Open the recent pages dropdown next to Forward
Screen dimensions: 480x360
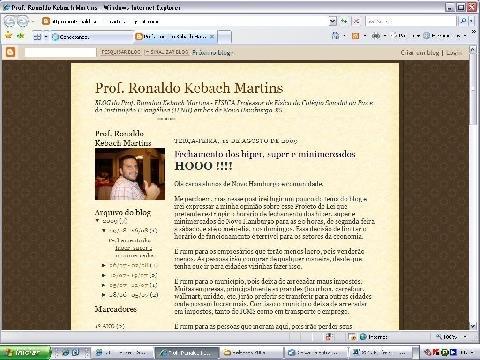(33, 22)
